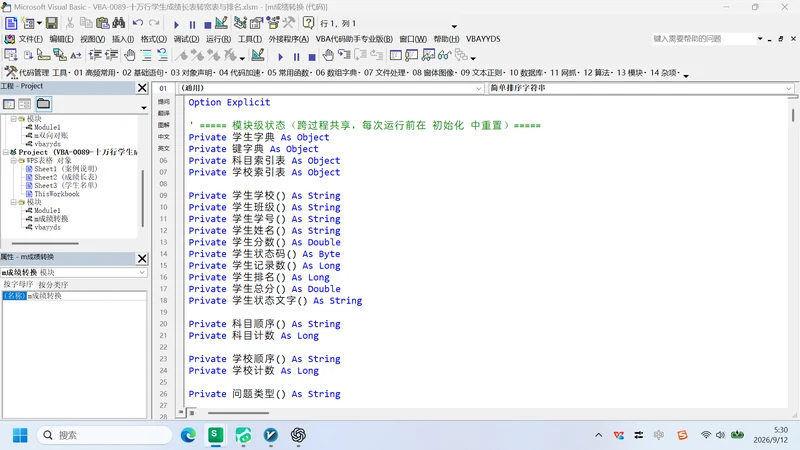The width and height of the screenshot is (800, 450).
Task: Open the 调试(D) menu
Action: 186,39
